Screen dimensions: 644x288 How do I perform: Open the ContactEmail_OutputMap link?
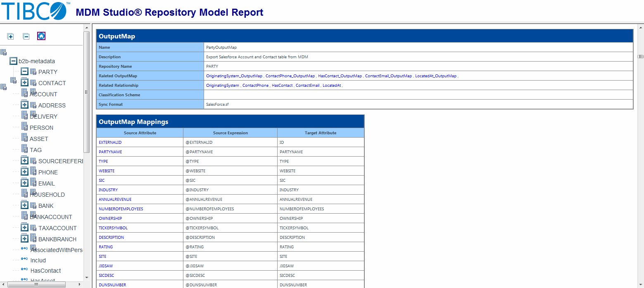[388, 76]
